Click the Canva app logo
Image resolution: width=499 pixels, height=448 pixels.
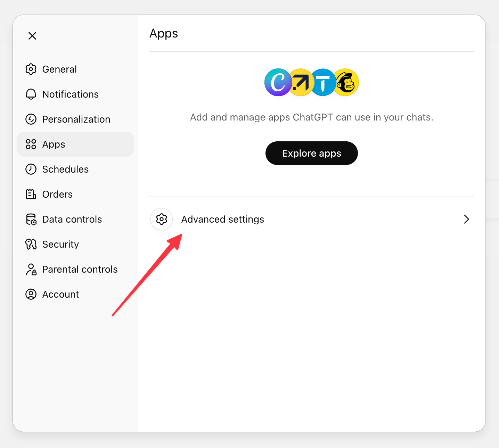tap(277, 82)
